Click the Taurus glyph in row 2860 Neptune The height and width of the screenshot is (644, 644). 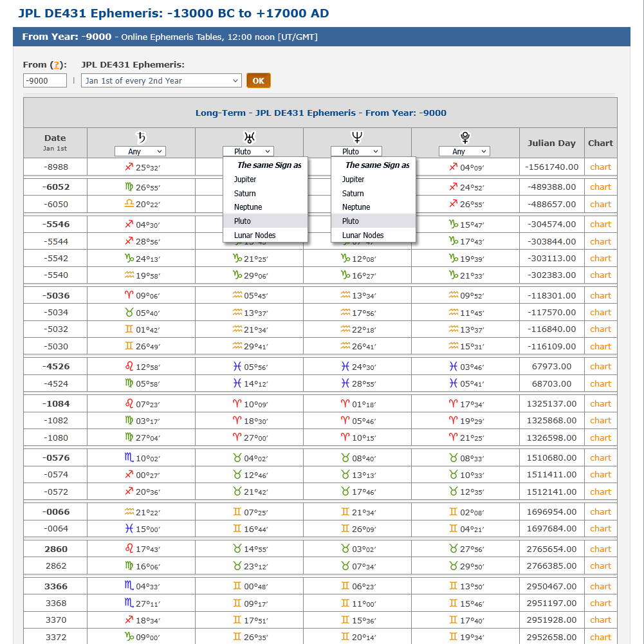pos(345,549)
